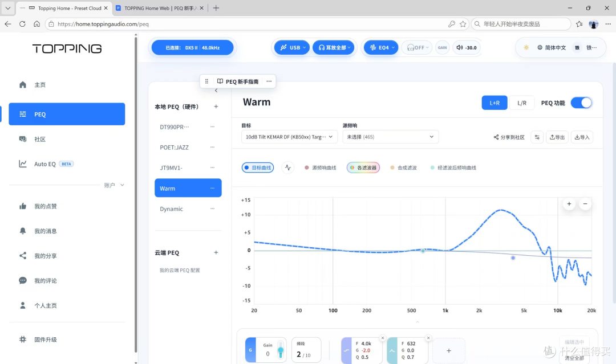Image resolution: width=616 pixels, height=364 pixels.
Task: Toggle the PEQ 功能 switch
Action: click(581, 103)
